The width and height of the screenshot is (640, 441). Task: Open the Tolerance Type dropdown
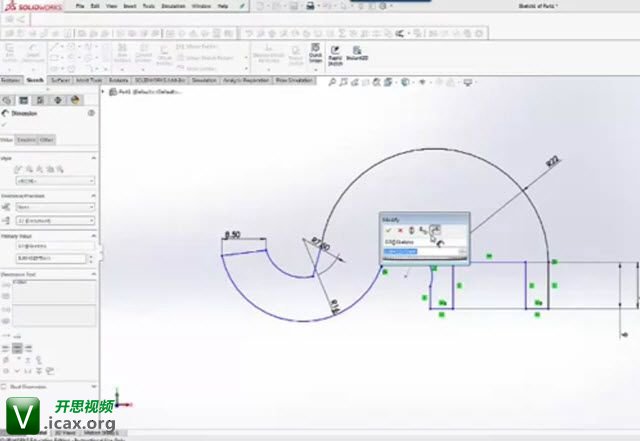coord(55,207)
